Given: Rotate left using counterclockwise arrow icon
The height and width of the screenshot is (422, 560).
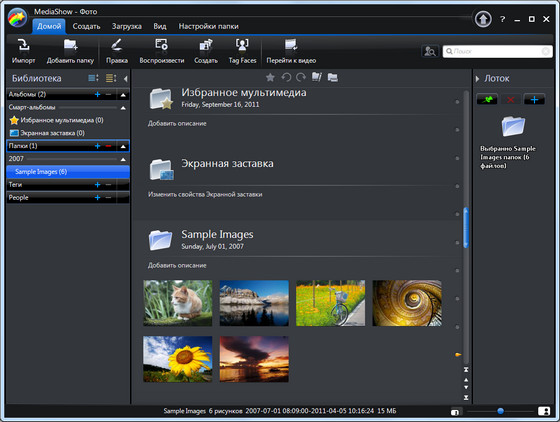Looking at the screenshot, I should point(286,77).
